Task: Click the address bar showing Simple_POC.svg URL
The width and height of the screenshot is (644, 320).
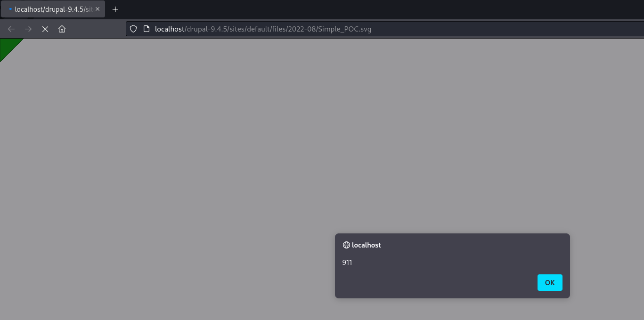Action: 424,29
